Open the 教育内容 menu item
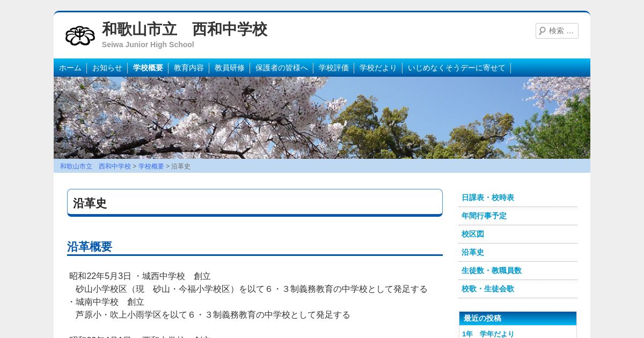The width and height of the screenshot is (644, 338). coord(189,68)
